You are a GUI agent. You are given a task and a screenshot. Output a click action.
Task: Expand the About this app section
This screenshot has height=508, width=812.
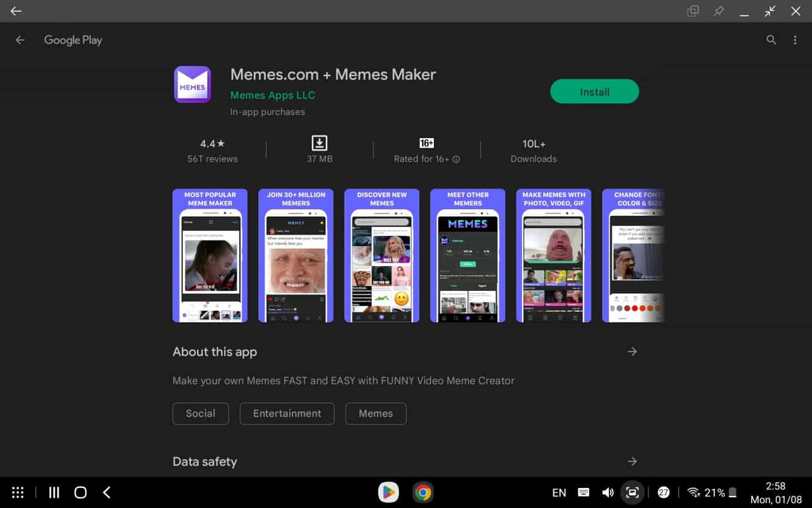tap(632, 351)
